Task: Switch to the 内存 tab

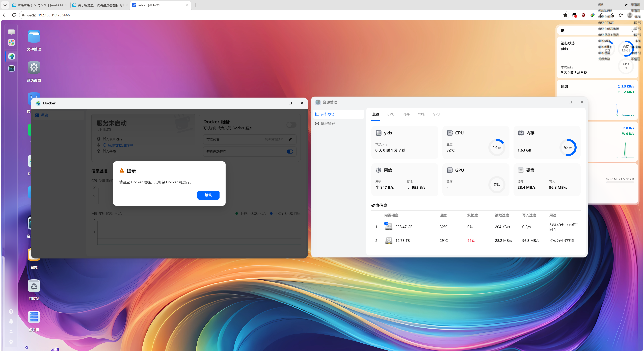Action: pos(406,114)
